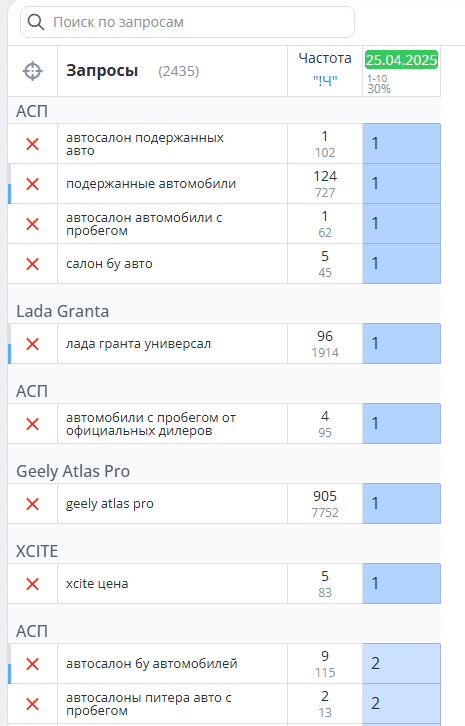Select the 'XCITE' group heading

[37, 551]
